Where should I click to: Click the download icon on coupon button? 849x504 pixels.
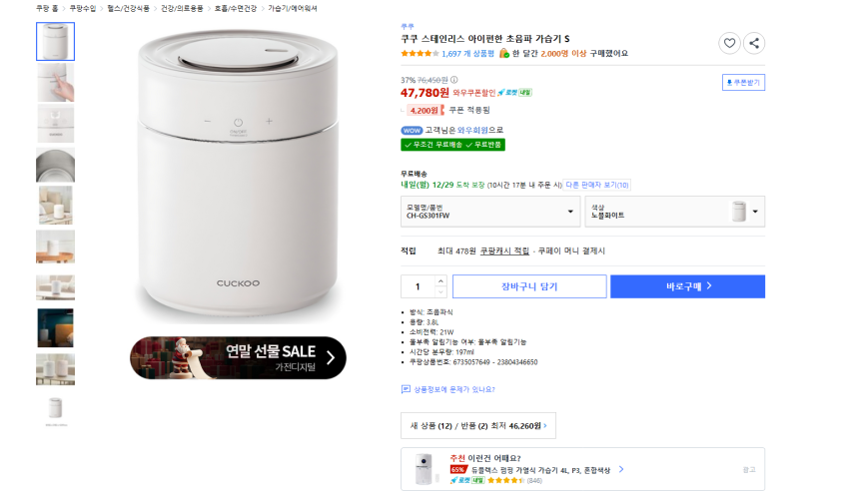tap(730, 83)
